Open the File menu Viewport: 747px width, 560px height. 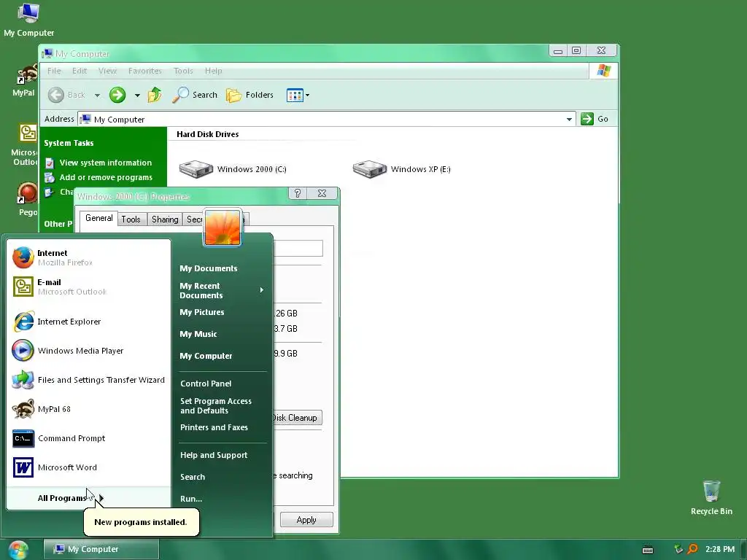(x=54, y=71)
